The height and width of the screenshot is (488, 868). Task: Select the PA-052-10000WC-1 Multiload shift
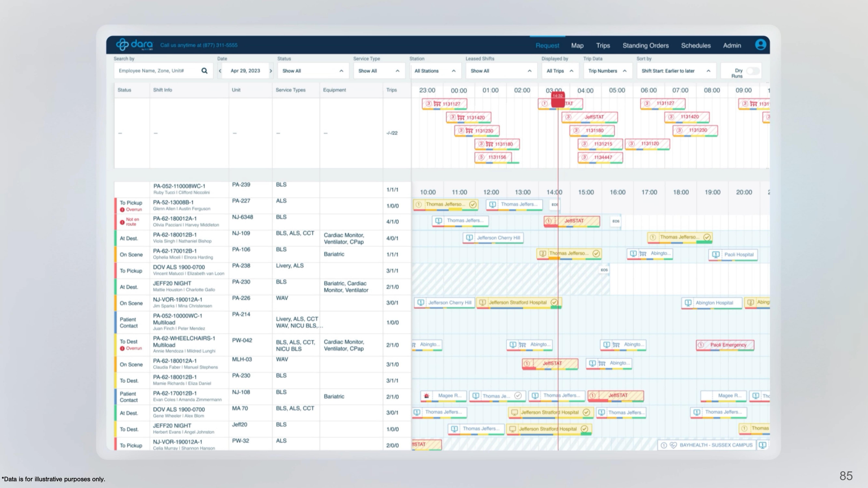tap(189, 322)
